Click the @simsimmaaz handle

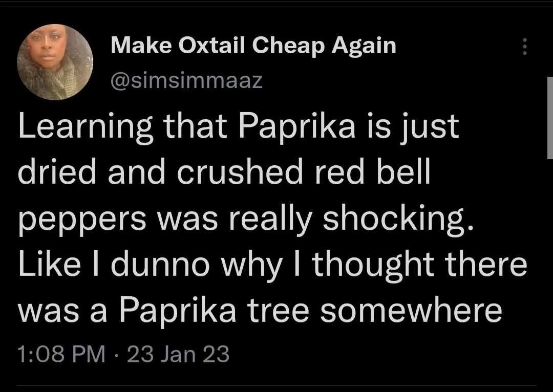point(186,80)
